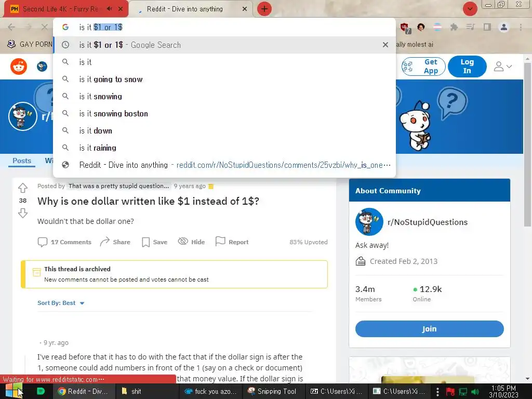This screenshot has width=532, height=399.
Task: Select the 'is it snowing' suggestion
Action: (224, 96)
